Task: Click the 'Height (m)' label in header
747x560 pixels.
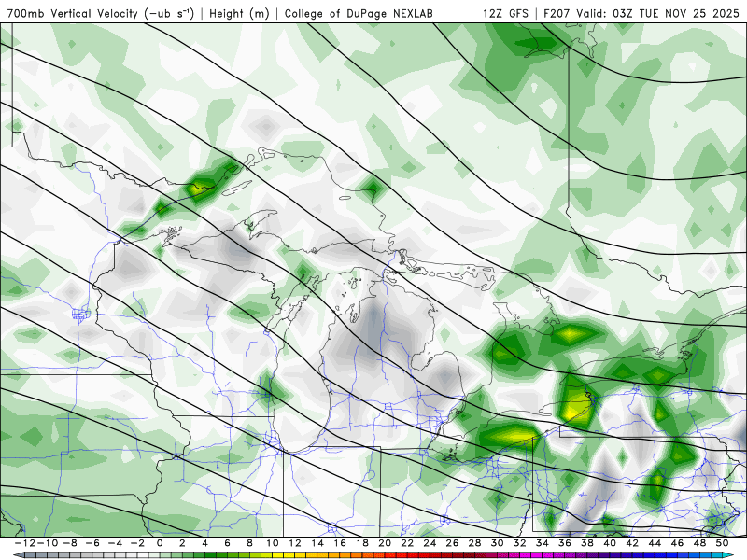Action: click(x=240, y=13)
